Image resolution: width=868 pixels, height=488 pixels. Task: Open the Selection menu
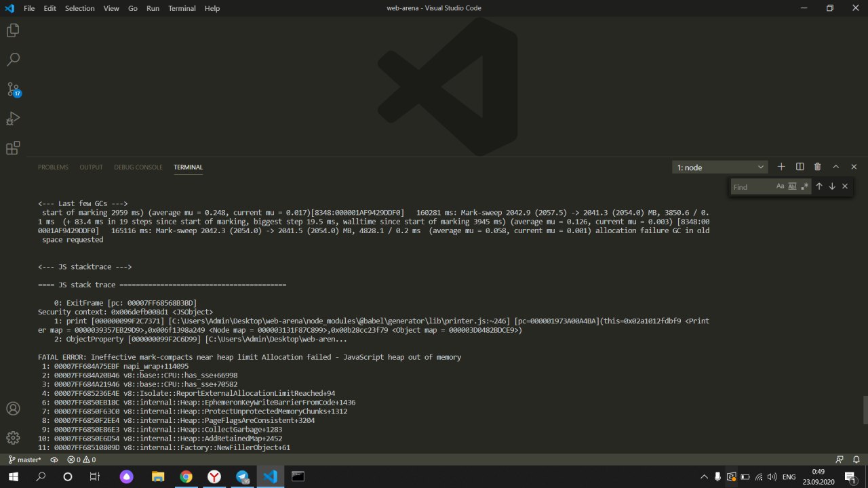point(80,8)
